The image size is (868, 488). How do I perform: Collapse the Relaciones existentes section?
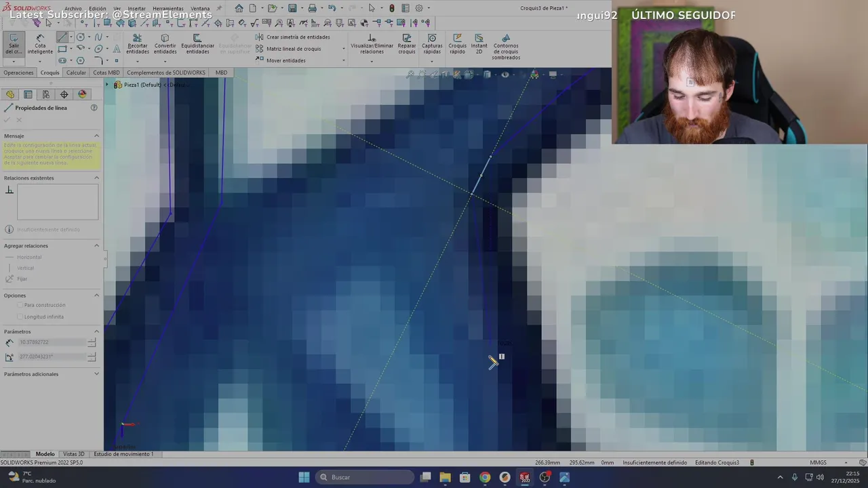click(96, 178)
